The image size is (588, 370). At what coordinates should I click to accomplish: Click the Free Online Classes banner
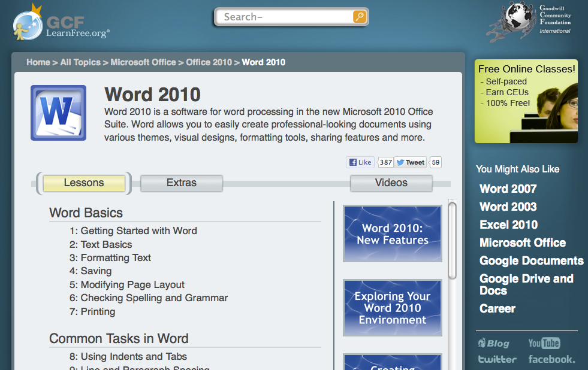(526, 101)
